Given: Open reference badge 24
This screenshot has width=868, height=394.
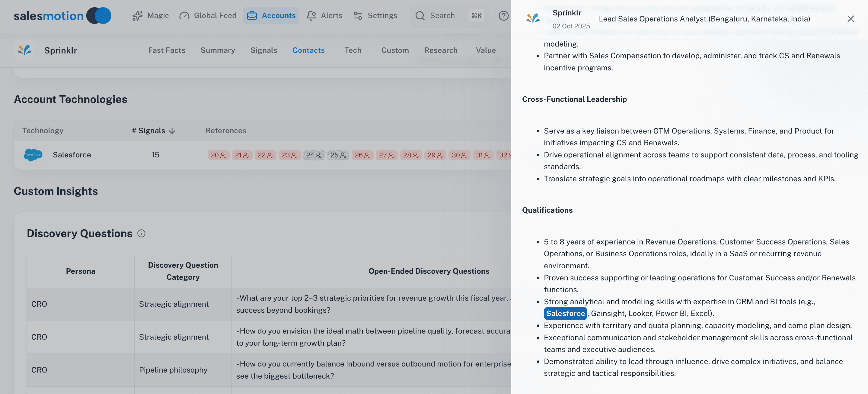Looking at the screenshot, I should pos(314,155).
